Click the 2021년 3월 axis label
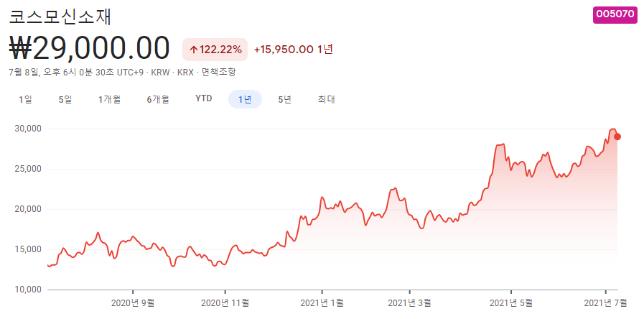The height and width of the screenshot is (319, 644). click(x=409, y=303)
